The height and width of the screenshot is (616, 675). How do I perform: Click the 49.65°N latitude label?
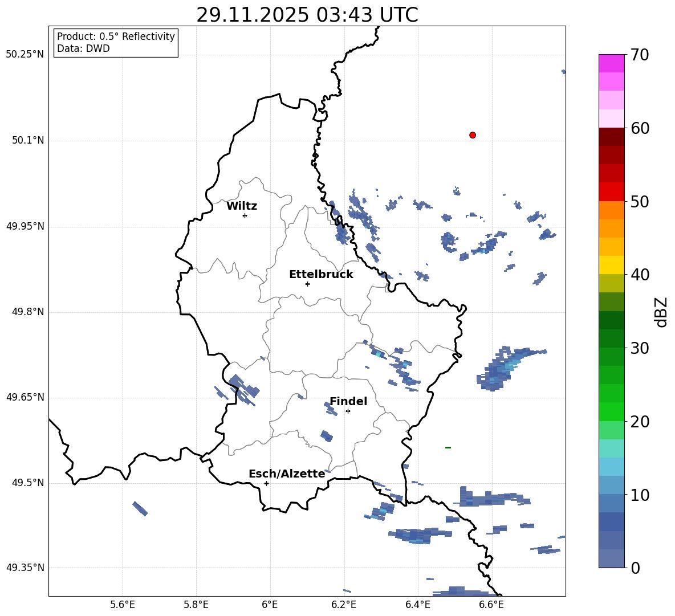[25, 397]
